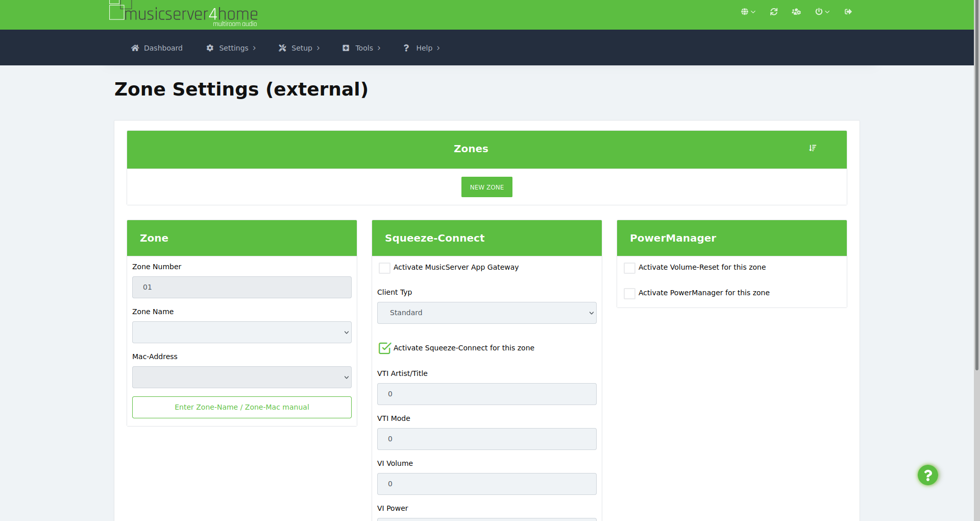Viewport: 980px width, 521px height.
Task: Uncheck Activate Squeeze-Connect for this zone
Action: (x=385, y=348)
